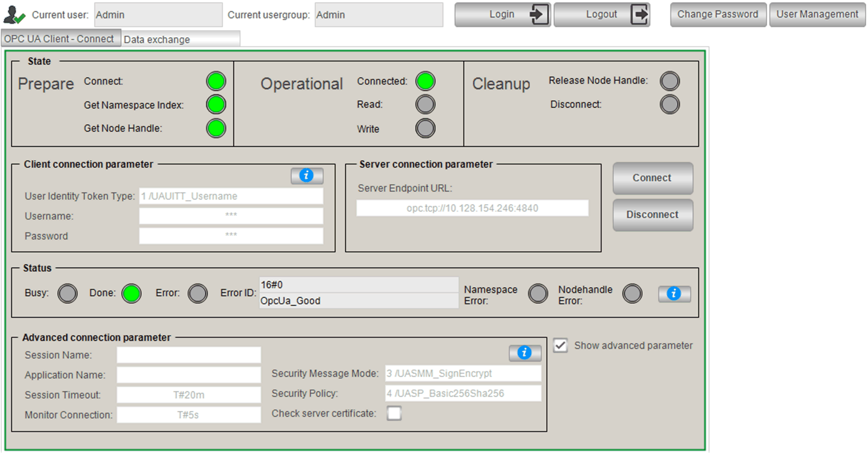Click the green Connected indicator under Operational
This screenshot has height=453, width=868.
tap(425, 81)
